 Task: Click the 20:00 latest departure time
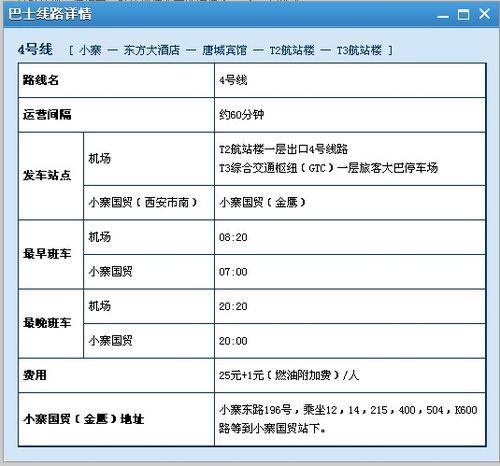coord(233,341)
